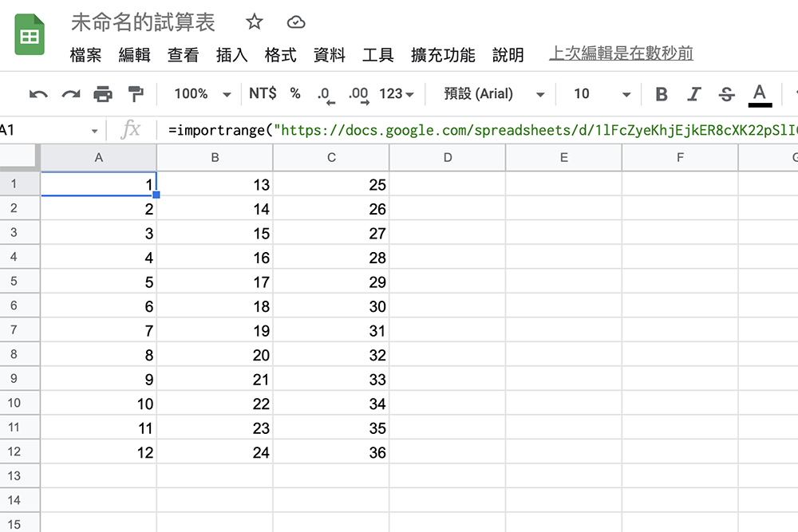Format selected cells as NT$ currency

261,93
